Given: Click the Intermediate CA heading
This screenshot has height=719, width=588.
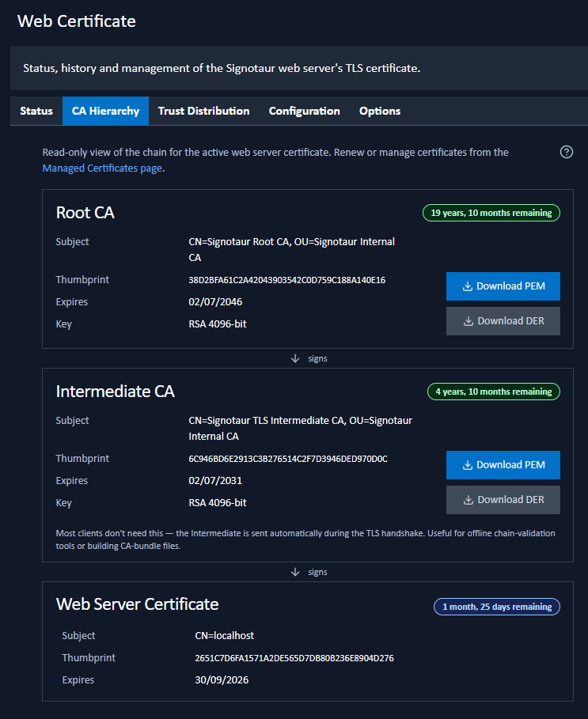Looking at the screenshot, I should [115, 392].
